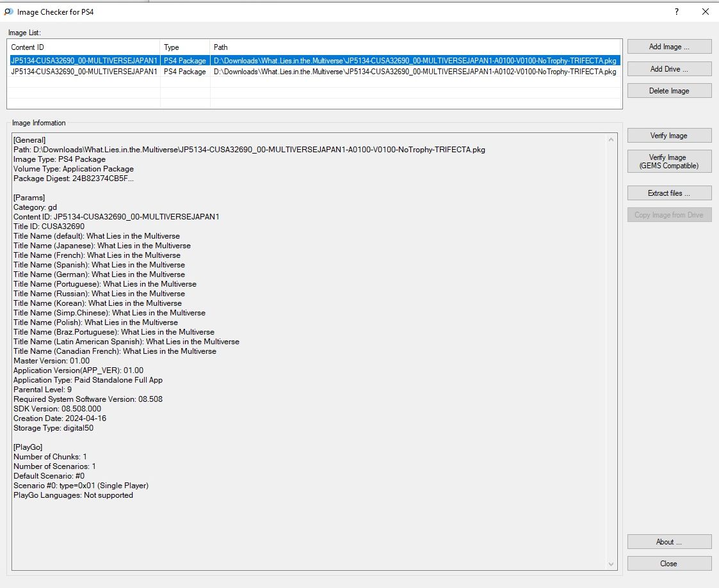The height and width of the screenshot is (588, 719).
Task: Click the Storage Type: digital50 line
Action: pyautogui.click(x=53, y=428)
